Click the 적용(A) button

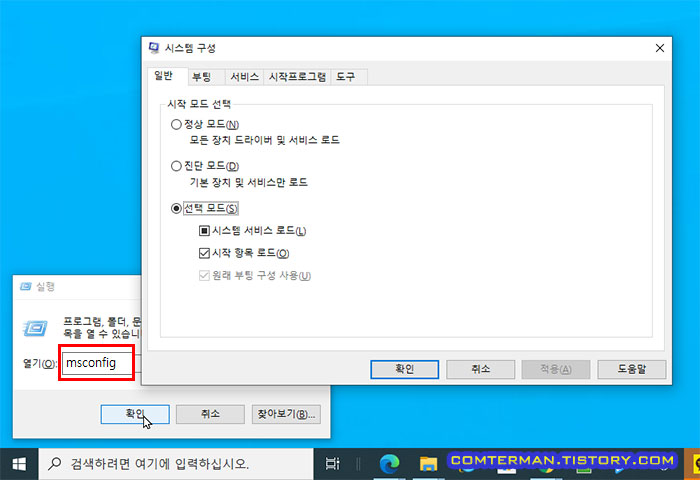pyautogui.click(x=556, y=369)
